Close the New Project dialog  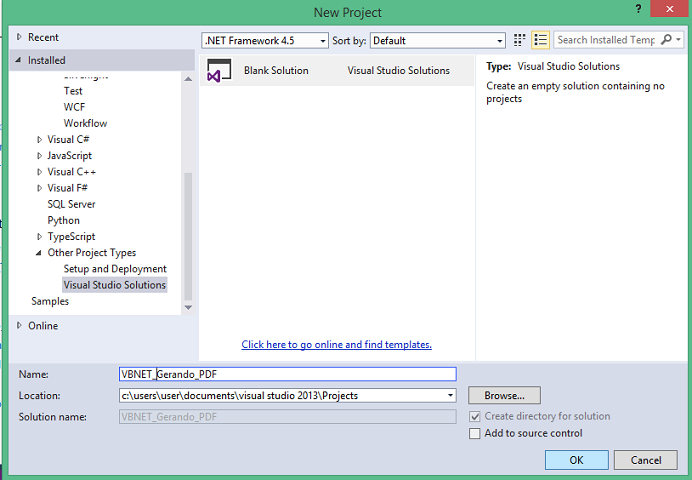tap(669, 9)
